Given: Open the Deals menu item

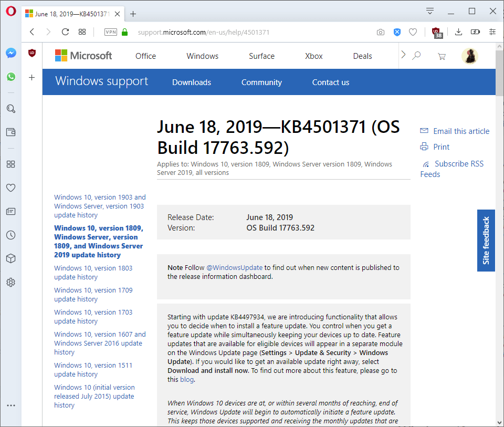Looking at the screenshot, I should coord(363,56).
